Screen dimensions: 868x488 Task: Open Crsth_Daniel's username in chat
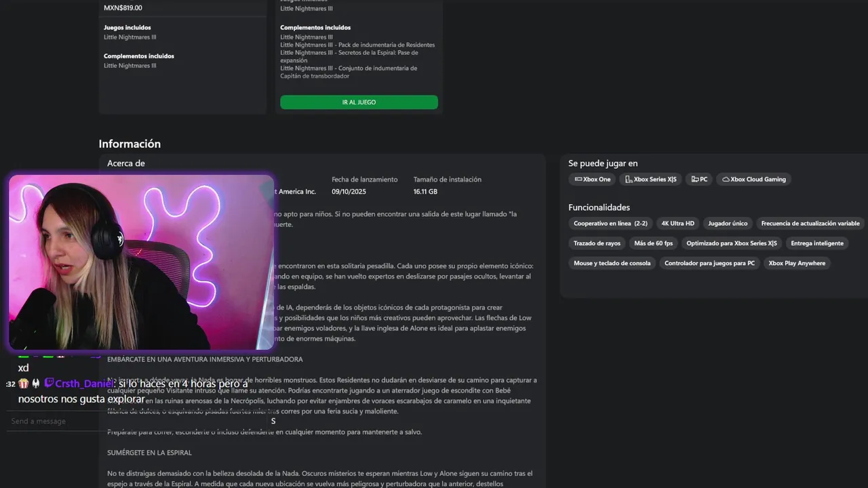pos(85,384)
